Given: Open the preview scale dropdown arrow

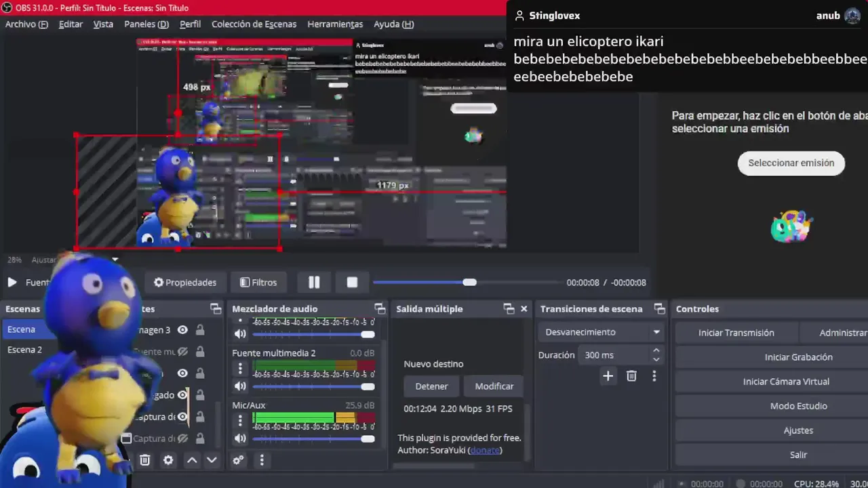Looking at the screenshot, I should coord(115,260).
